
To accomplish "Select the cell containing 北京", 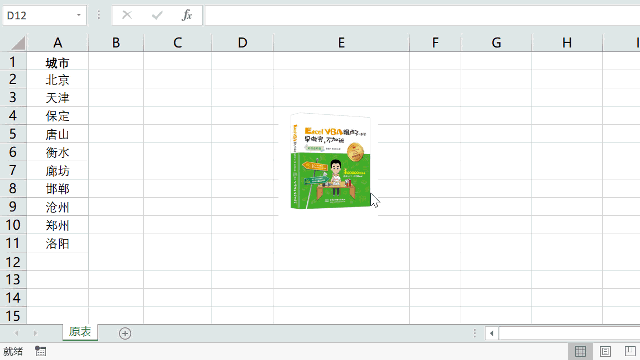I will pos(58,80).
